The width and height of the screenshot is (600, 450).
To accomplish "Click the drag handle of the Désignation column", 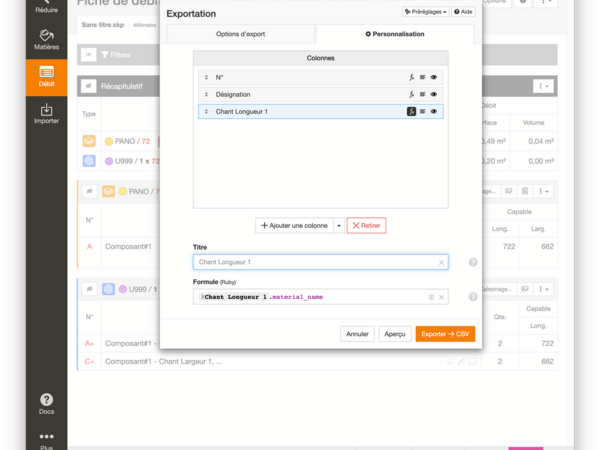I will pos(206,94).
